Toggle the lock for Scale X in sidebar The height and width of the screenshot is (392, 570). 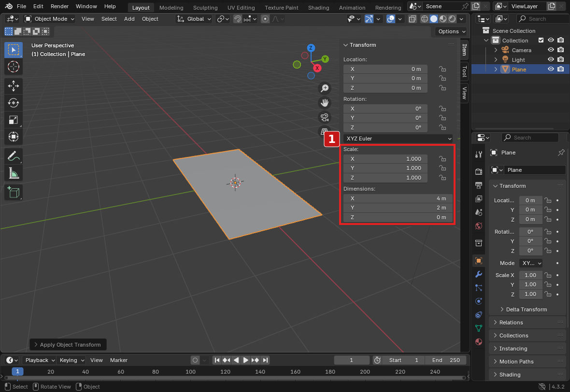[x=442, y=159]
